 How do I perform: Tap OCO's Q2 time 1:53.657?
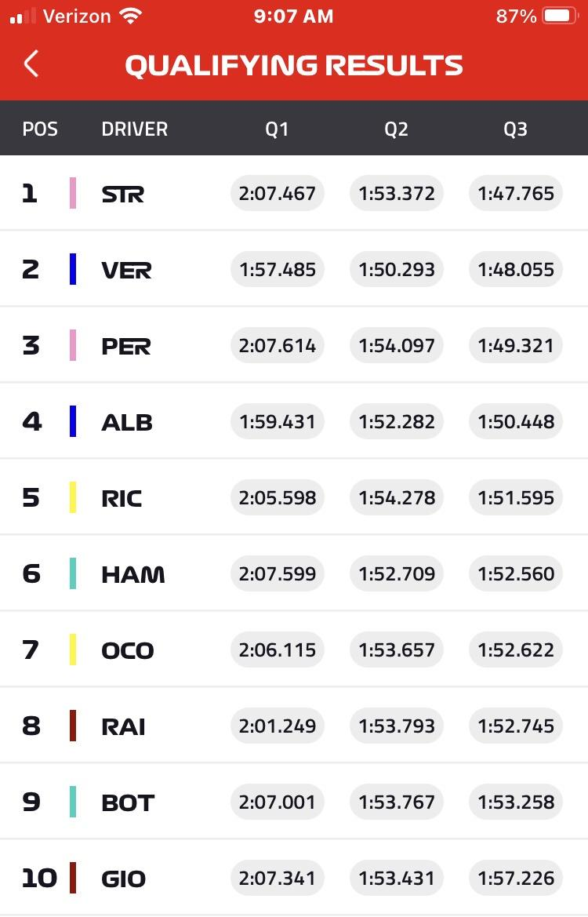[396, 650]
